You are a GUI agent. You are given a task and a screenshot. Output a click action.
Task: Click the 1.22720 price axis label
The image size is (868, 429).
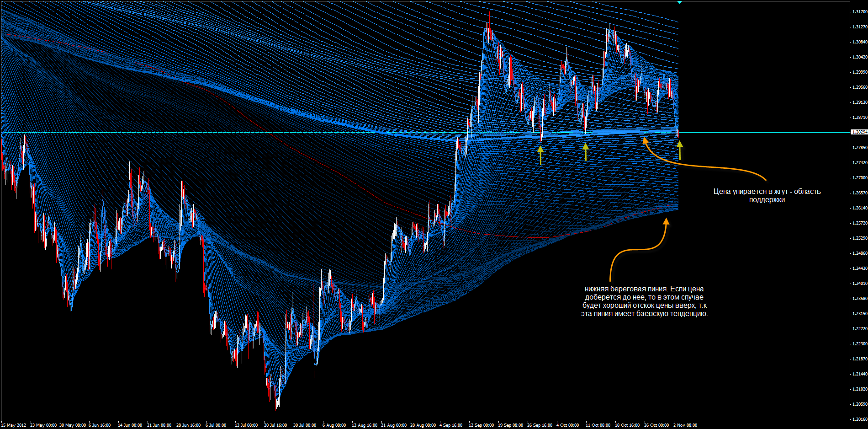coord(860,329)
